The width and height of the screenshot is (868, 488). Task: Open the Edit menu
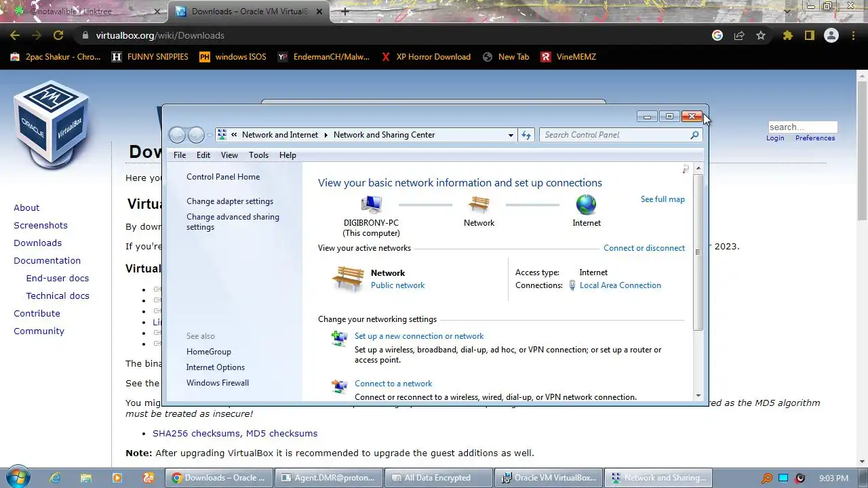coord(203,155)
